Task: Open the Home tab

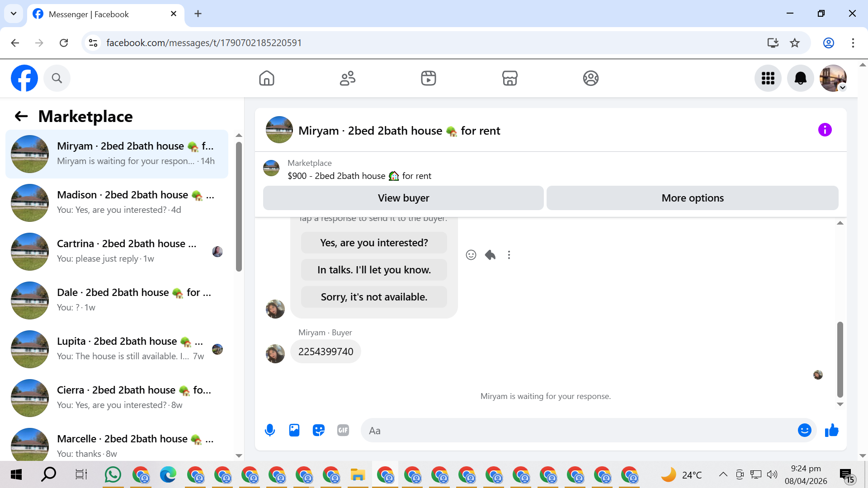Action: point(267,78)
